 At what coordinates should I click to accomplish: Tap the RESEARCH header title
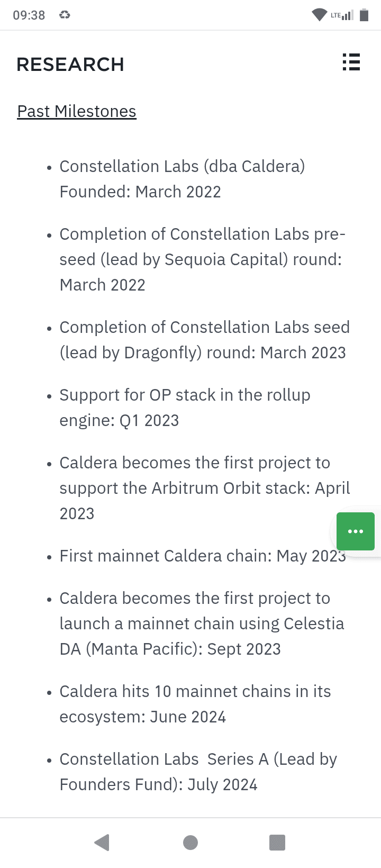coord(70,65)
